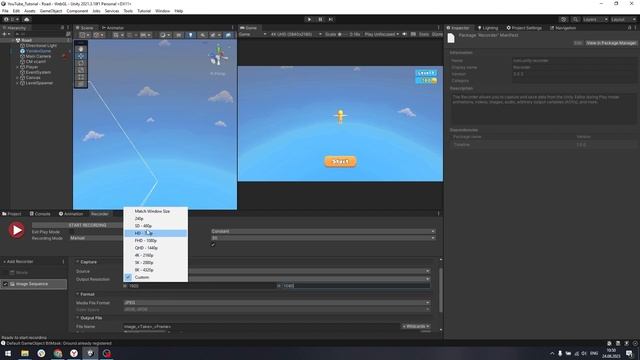Image resolution: width=640 pixels, height=360 pixels.
Task: Click the Play button in toolbar
Action: point(309,19)
